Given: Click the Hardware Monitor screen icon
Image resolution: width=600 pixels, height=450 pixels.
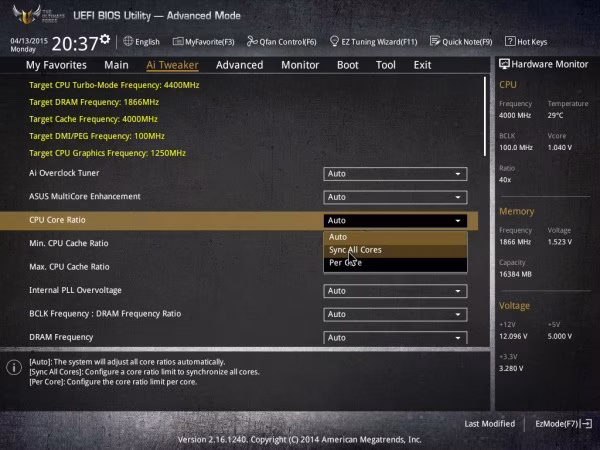Looking at the screenshot, I should [504, 64].
